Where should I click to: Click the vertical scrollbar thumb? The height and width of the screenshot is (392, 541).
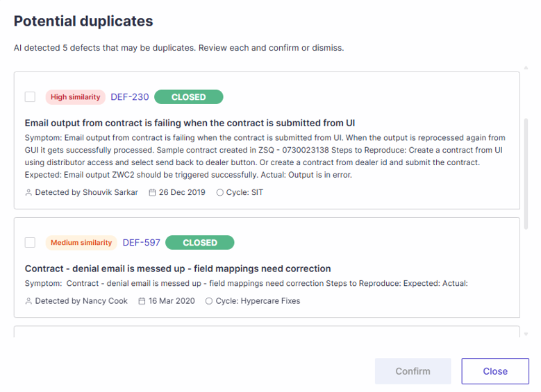(526, 174)
